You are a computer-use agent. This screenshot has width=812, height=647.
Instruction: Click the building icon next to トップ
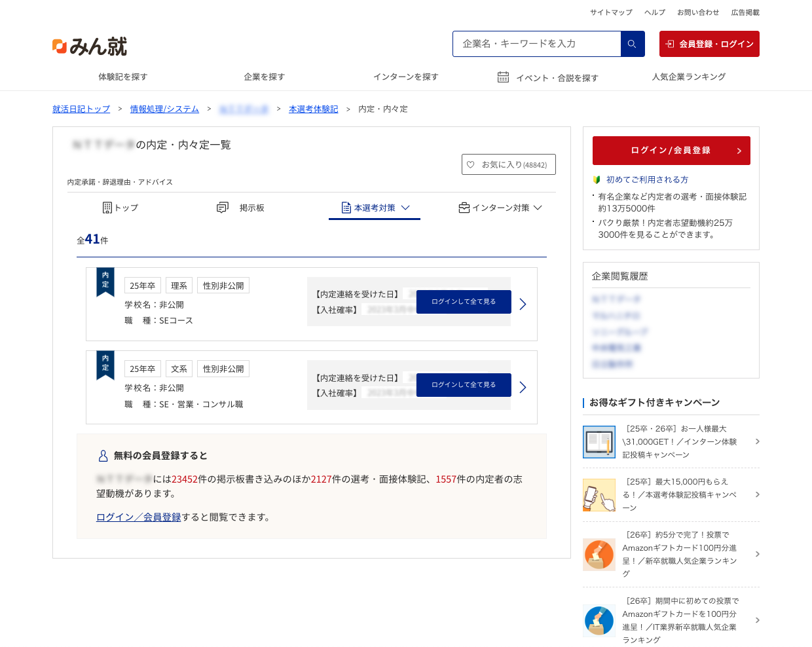point(107,208)
